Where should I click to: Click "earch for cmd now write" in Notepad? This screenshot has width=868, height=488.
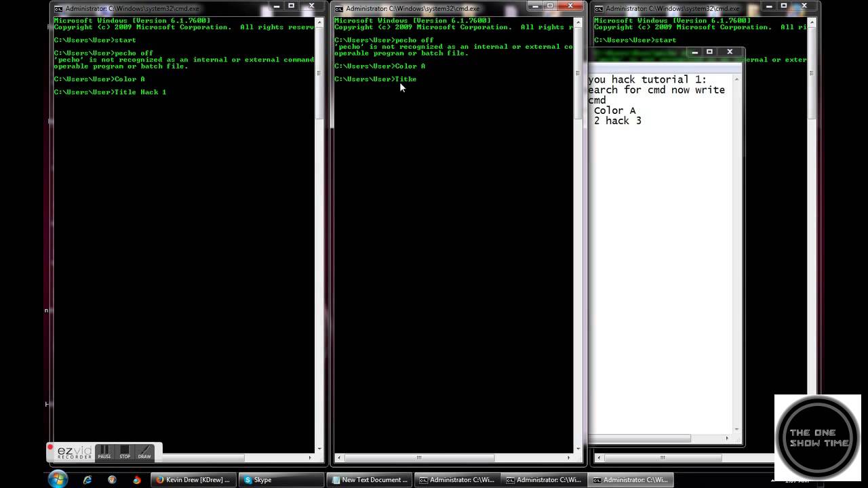click(656, 89)
